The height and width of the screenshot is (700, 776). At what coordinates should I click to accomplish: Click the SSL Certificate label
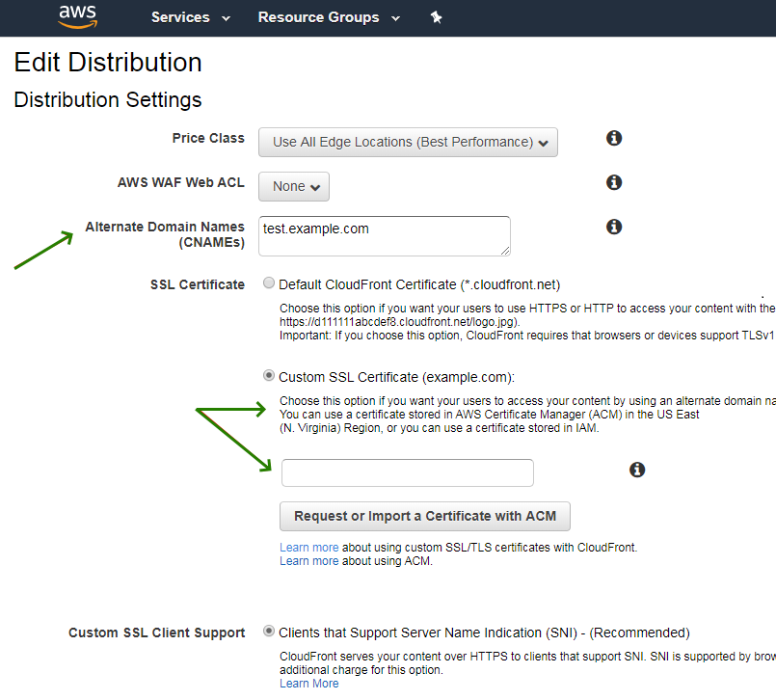point(198,284)
